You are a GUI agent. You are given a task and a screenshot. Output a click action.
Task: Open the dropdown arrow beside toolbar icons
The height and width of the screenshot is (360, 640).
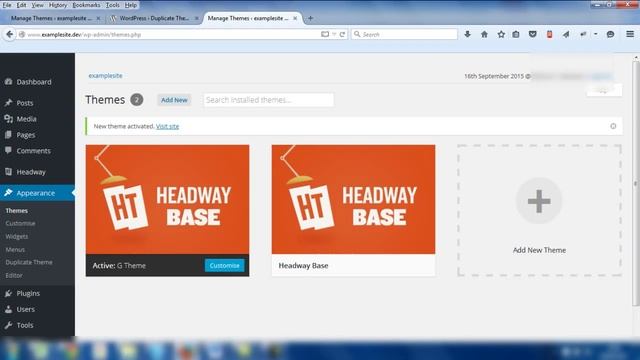click(596, 34)
